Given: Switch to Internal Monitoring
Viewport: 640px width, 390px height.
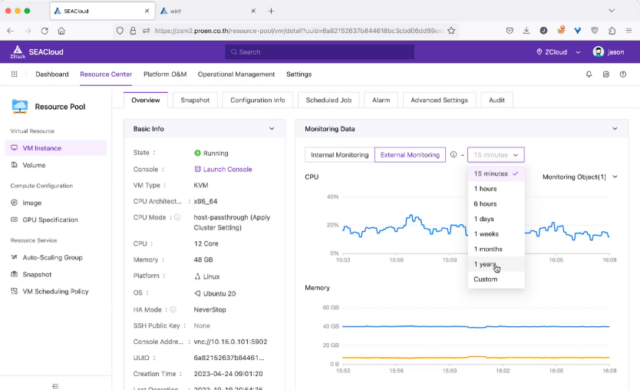Looking at the screenshot, I should click(x=340, y=155).
